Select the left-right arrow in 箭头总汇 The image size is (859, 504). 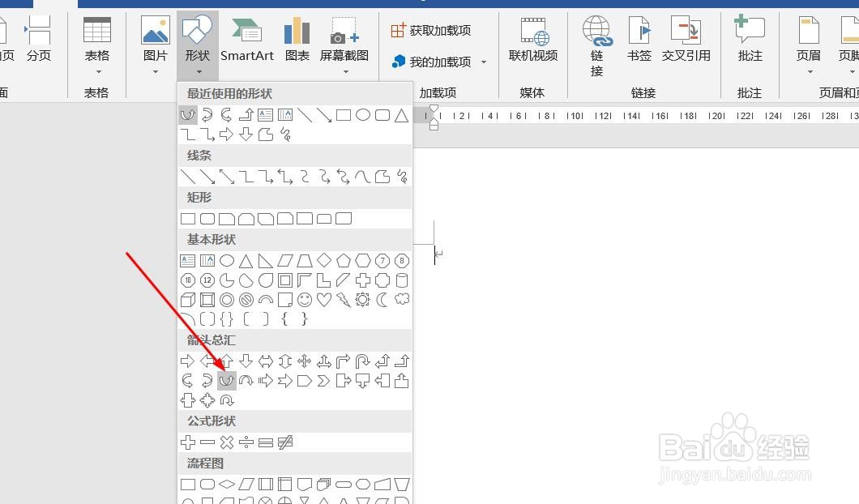(x=266, y=361)
